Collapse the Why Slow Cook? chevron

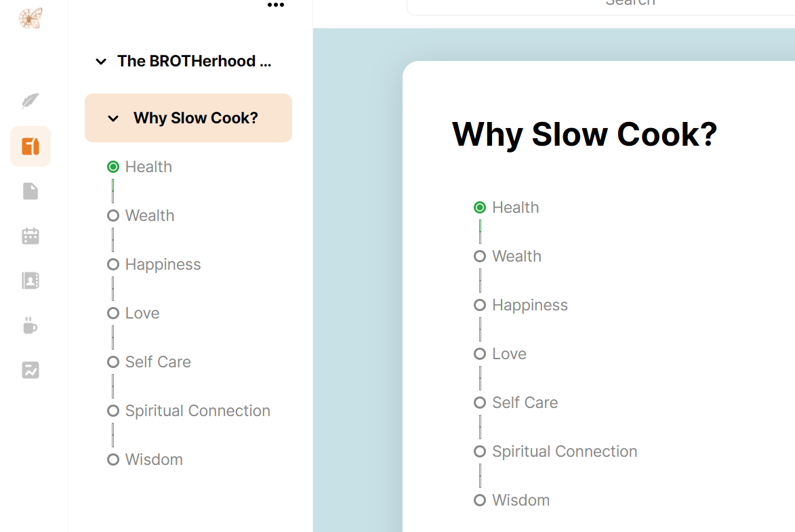pos(113,118)
